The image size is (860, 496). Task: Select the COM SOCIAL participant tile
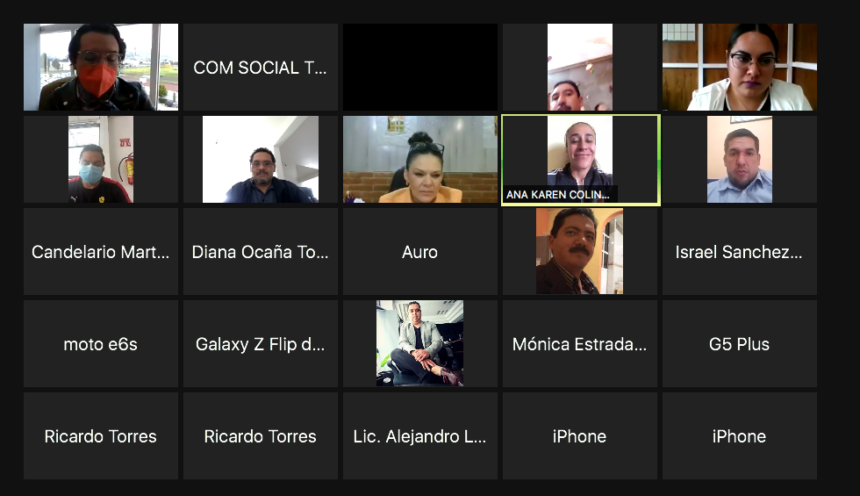click(x=261, y=67)
